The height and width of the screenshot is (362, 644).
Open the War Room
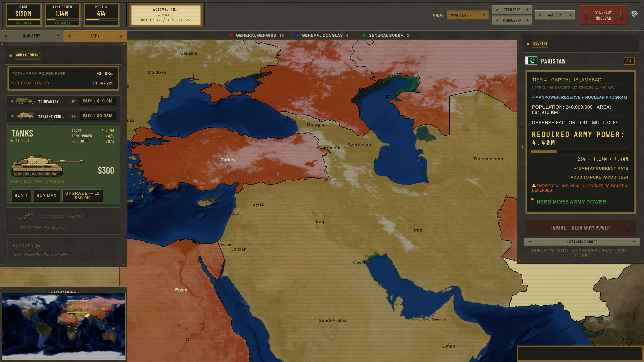point(555,15)
